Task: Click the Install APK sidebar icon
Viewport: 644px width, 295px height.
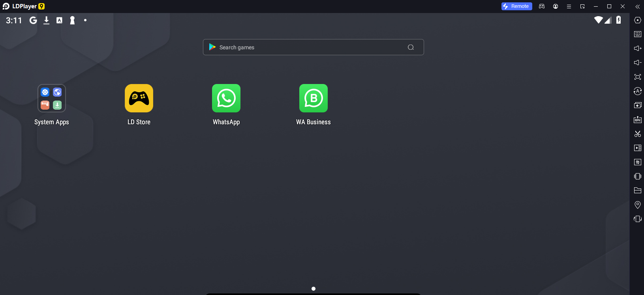Action: (x=638, y=119)
